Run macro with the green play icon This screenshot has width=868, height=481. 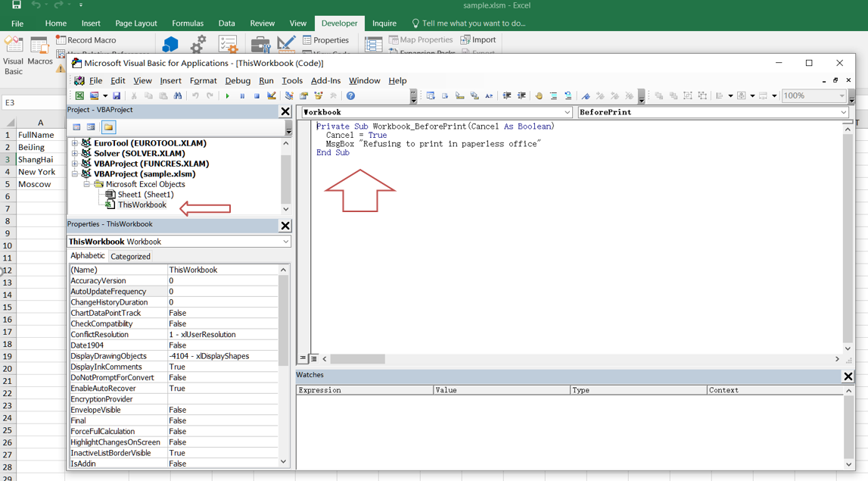227,96
